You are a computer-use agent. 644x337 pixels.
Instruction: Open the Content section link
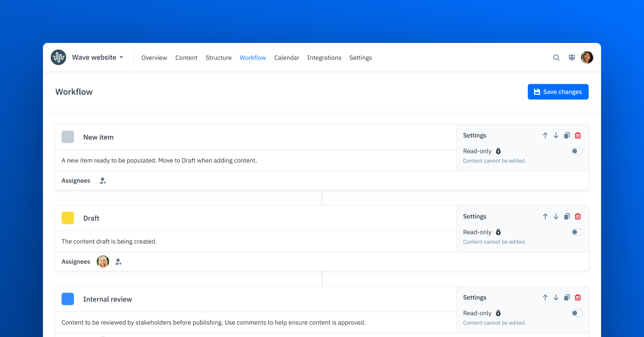pos(186,57)
